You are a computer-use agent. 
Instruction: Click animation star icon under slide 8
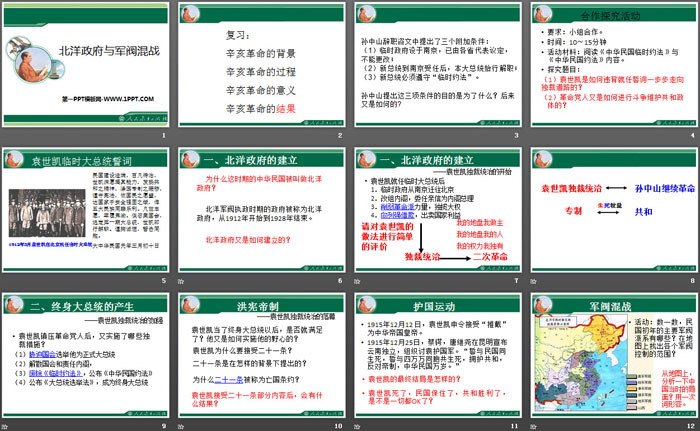pos(533,281)
